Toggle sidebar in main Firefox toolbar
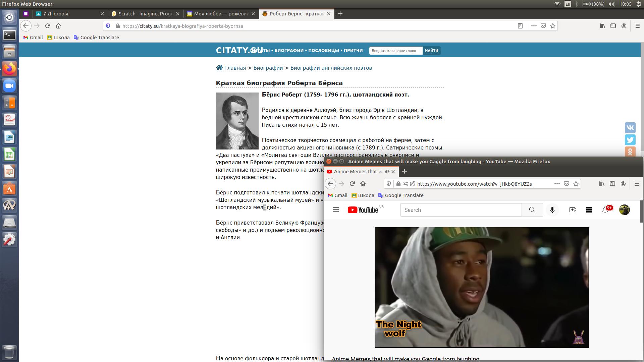This screenshot has width=644, height=362. point(613,26)
